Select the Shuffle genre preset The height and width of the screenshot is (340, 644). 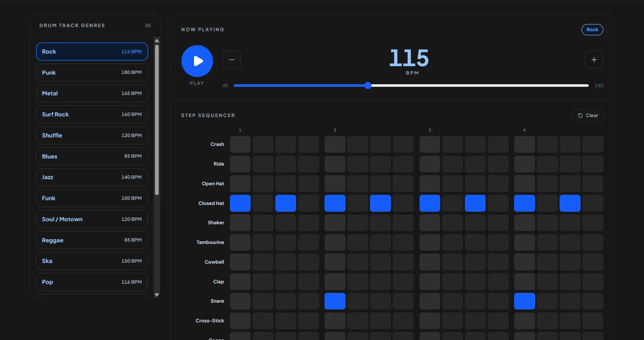(92, 135)
